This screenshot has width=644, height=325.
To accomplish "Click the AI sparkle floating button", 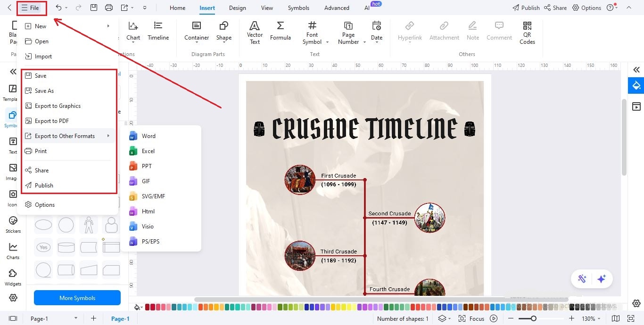I will (601, 279).
